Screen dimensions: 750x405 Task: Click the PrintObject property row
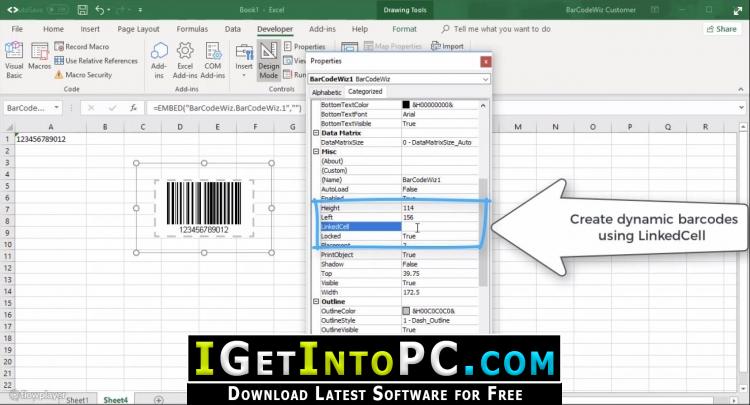399,255
